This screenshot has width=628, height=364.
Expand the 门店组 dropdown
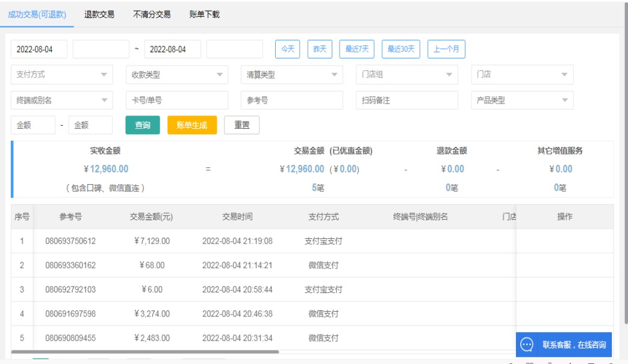406,75
